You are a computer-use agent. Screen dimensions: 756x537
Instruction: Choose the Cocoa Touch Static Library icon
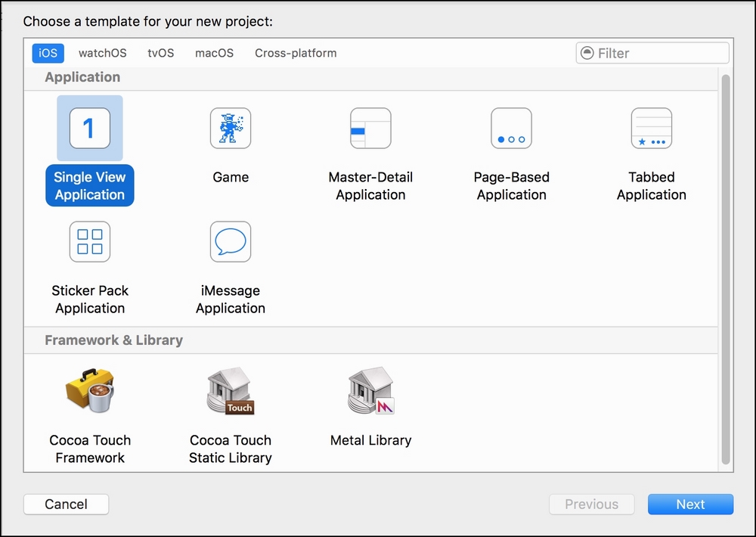(231, 391)
